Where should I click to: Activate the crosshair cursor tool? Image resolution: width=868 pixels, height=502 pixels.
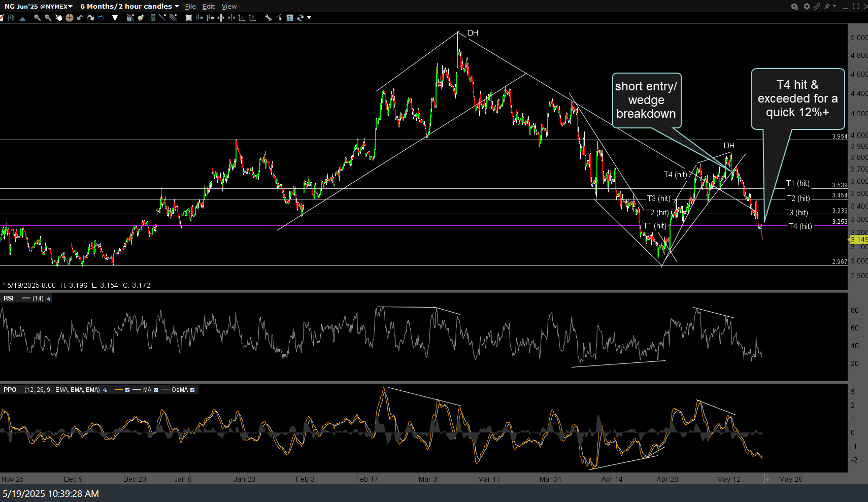70,18
